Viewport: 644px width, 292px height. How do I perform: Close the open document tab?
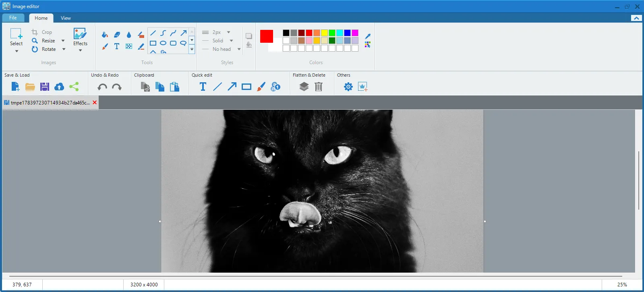[x=95, y=102]
